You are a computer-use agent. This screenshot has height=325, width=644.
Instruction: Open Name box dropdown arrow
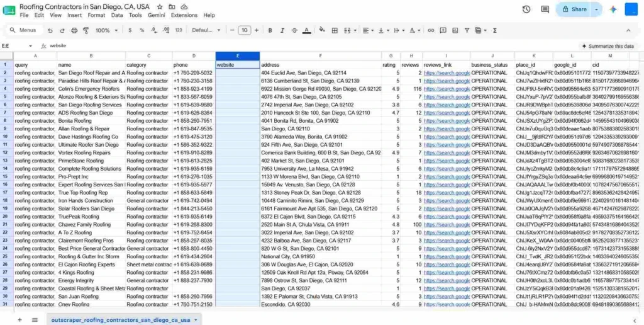[30, 46]
